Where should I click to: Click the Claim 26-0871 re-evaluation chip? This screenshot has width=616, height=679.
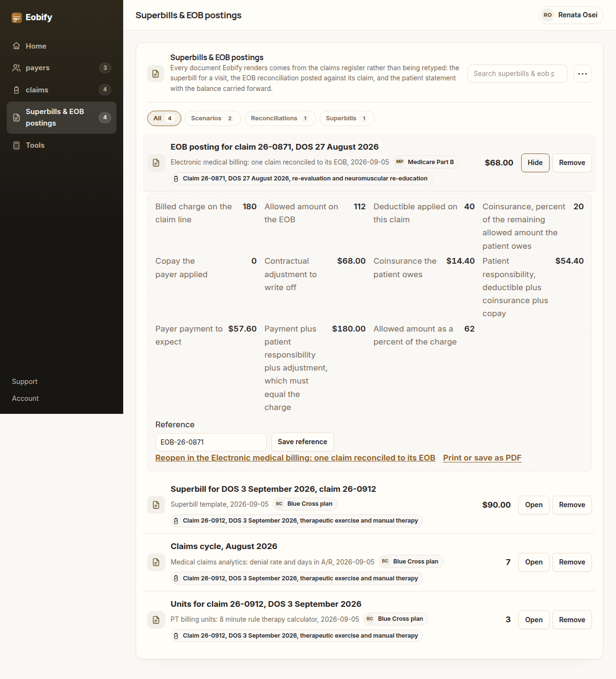[x=302, y=179]
